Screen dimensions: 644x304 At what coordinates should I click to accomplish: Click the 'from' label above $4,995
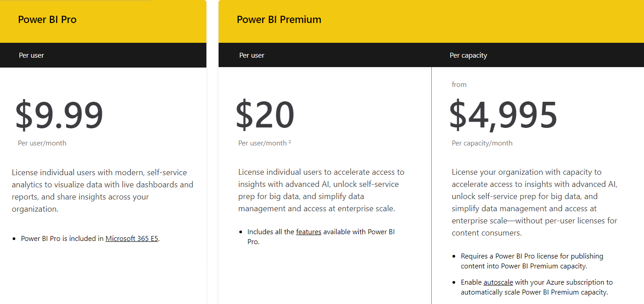pos(459,84)
